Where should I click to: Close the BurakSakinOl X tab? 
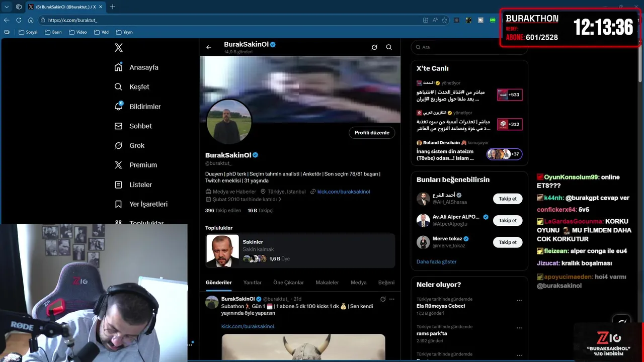point(101,7)
